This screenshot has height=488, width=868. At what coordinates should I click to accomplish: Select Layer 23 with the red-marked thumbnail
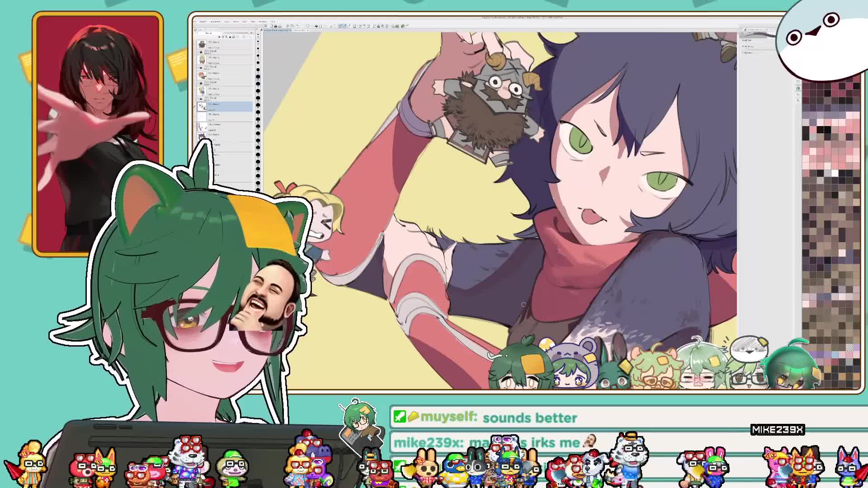point(225,127)
